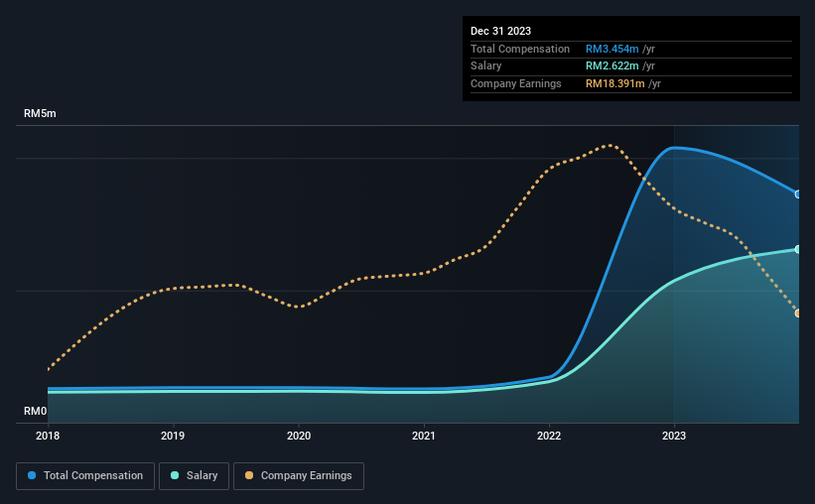Click the Dec 31 2023 tooltip date

point(500,31)
